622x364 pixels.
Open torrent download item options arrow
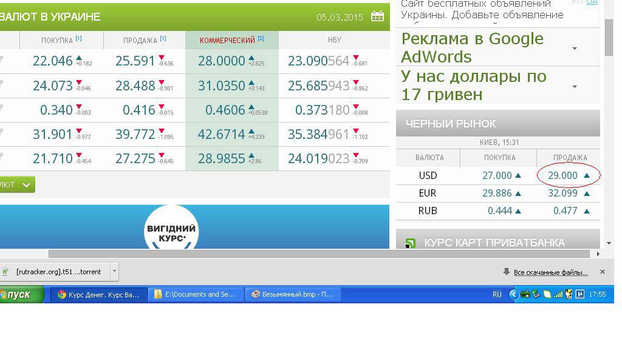(x=114, y=272)
